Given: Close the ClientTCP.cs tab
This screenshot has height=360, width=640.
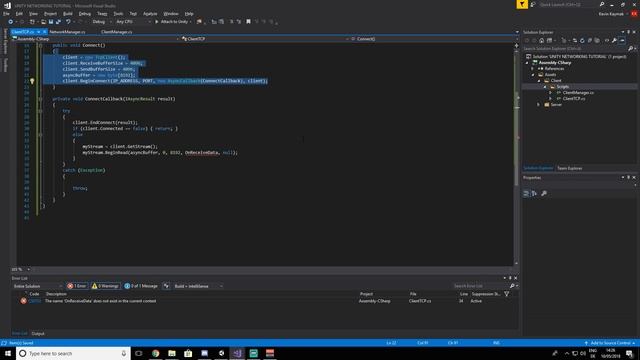Looking at the screenshot, I should [44, 32].
